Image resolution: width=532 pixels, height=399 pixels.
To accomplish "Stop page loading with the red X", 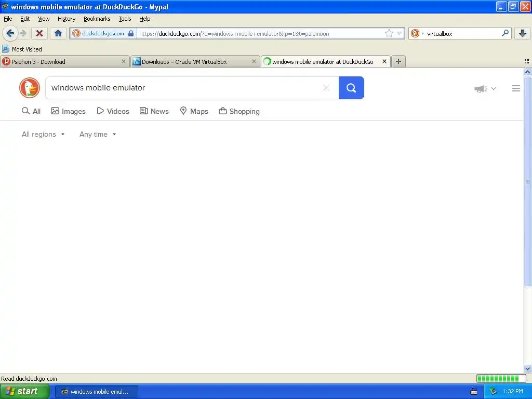I will point(39,33).
